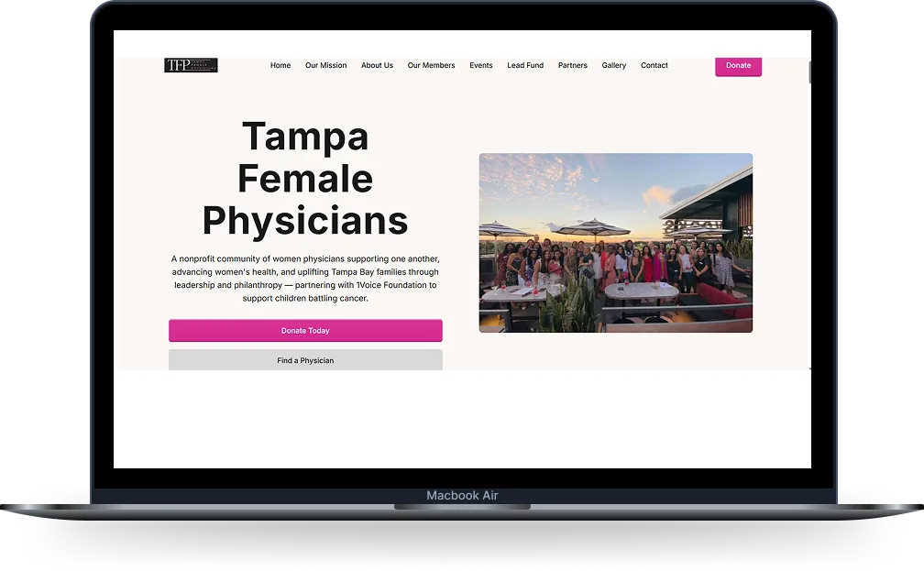Go to Our Mission page
The image size is (924, 571).
coord(326,65)
